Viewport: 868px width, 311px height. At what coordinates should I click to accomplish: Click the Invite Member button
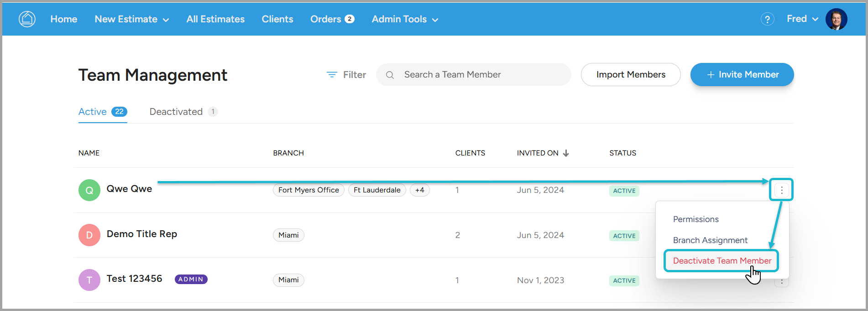(742, 75)
